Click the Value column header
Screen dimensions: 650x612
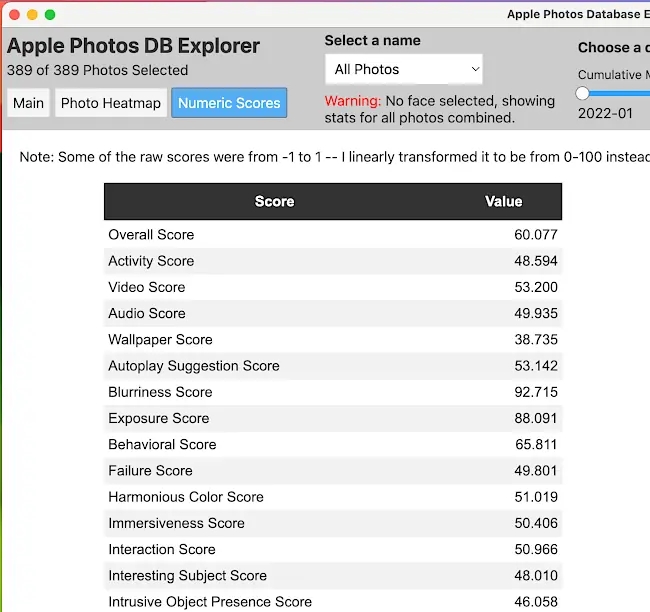coord(504,202)
